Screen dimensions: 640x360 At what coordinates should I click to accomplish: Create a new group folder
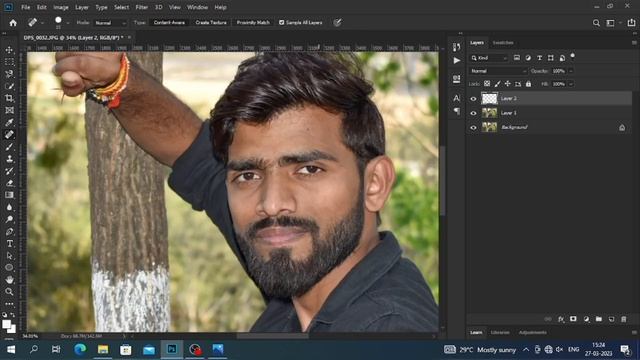coord(599,319)
